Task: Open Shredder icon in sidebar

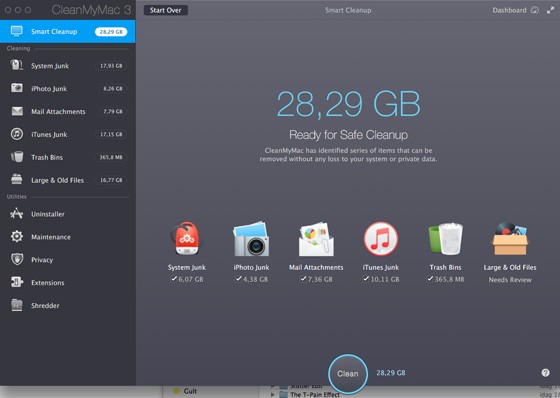Action: 17,305
